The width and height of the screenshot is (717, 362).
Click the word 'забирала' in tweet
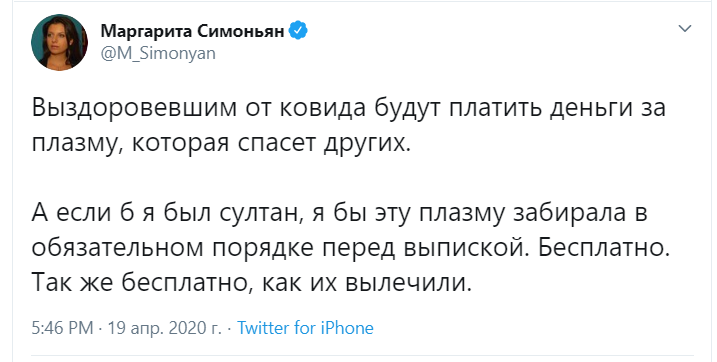click(x=565, y=213)
